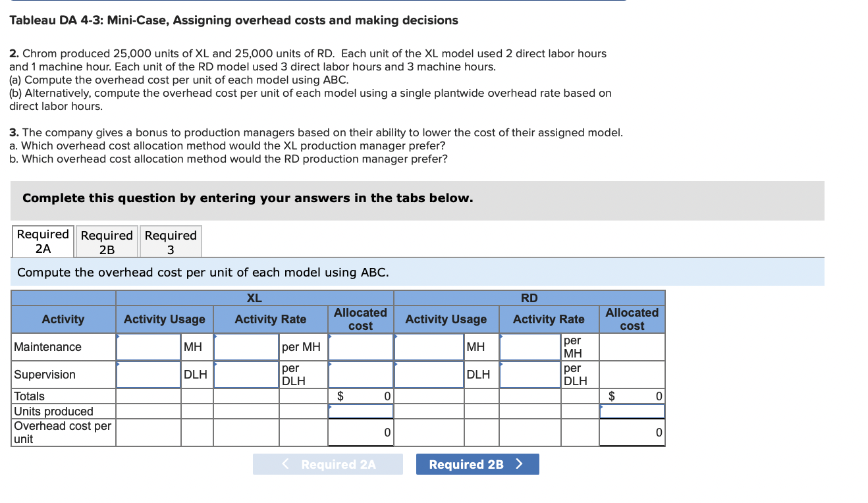This screenshot has width=868, height=503.
Task: Click the XL Supervision Activity Usage cell
Action: coord(148,374)
